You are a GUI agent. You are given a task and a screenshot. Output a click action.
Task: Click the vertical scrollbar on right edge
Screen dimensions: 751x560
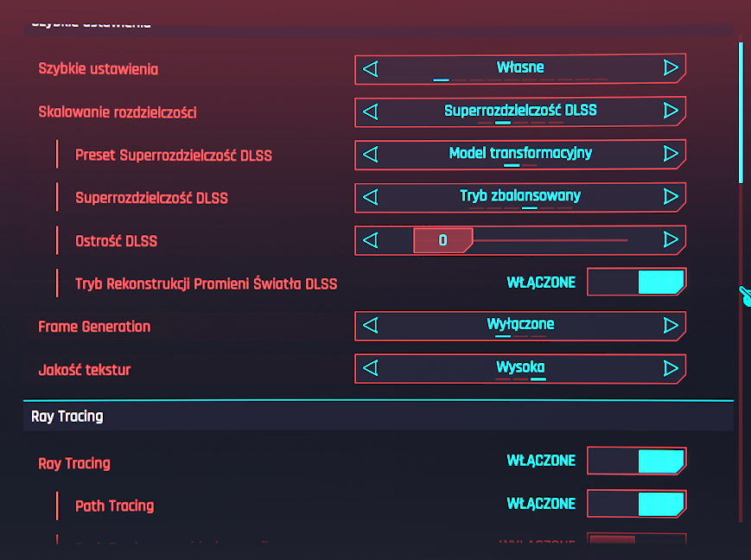741,112
